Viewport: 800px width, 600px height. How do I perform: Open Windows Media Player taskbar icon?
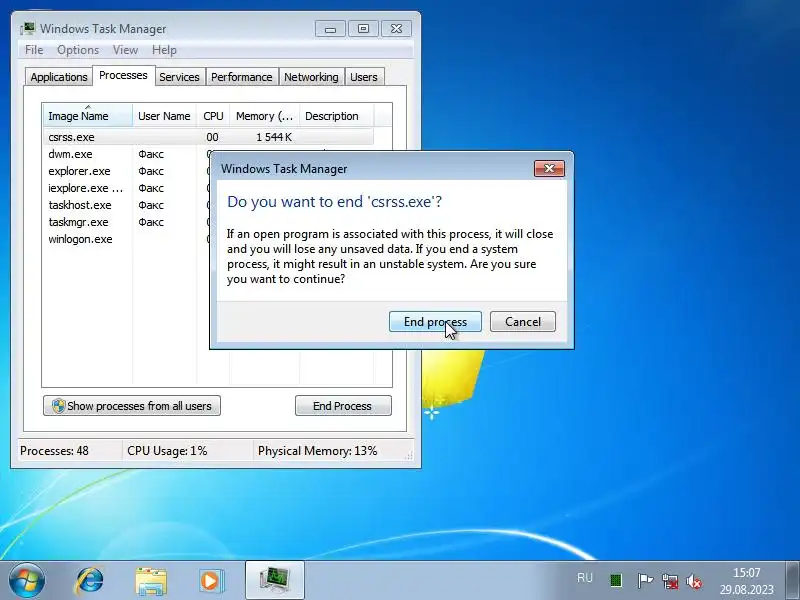pos(211,581)
